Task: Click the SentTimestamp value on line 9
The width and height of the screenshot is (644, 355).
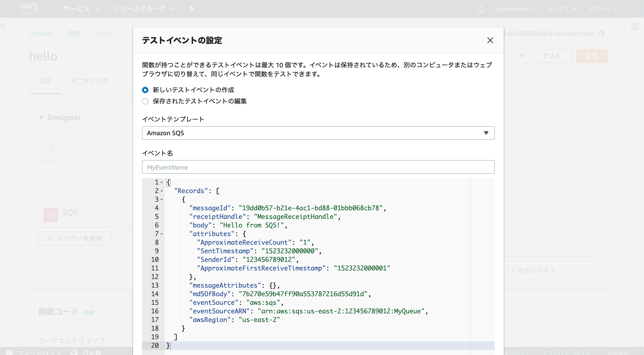Action: point(290,251)
